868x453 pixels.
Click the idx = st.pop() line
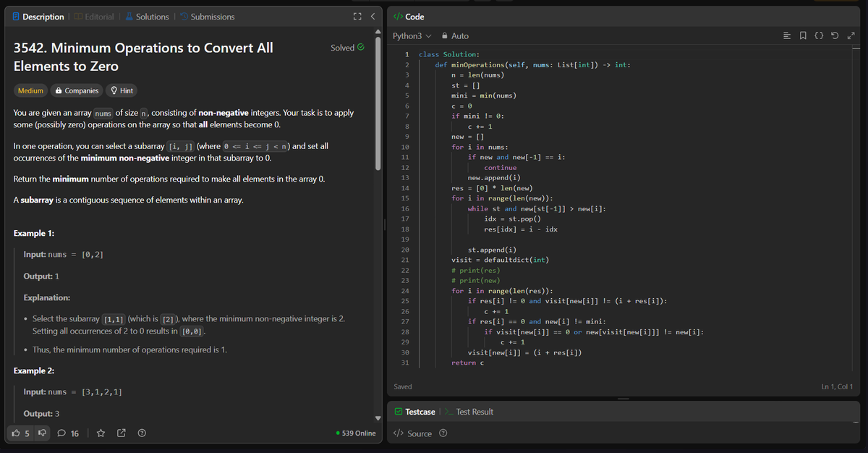click(513, 219)
